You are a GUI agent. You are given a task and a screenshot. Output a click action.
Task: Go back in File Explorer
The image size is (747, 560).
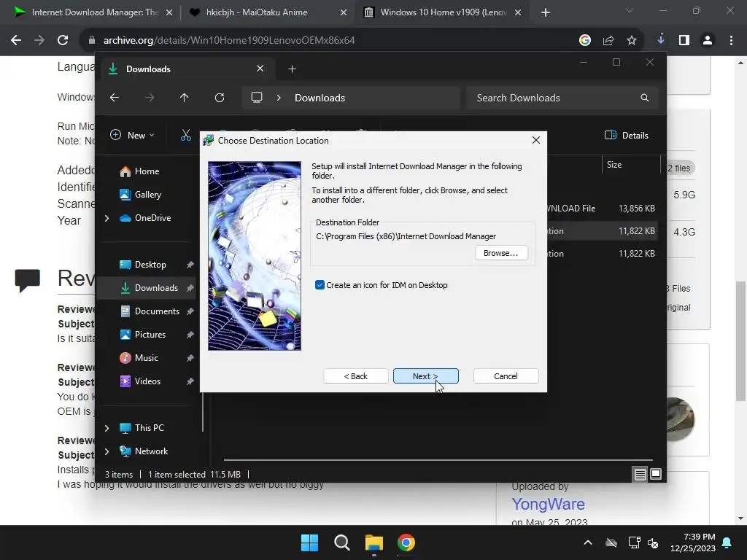tap(115, 98)
